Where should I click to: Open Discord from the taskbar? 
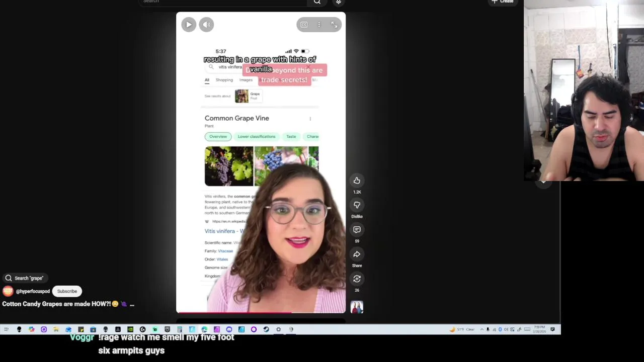(229, 329)
